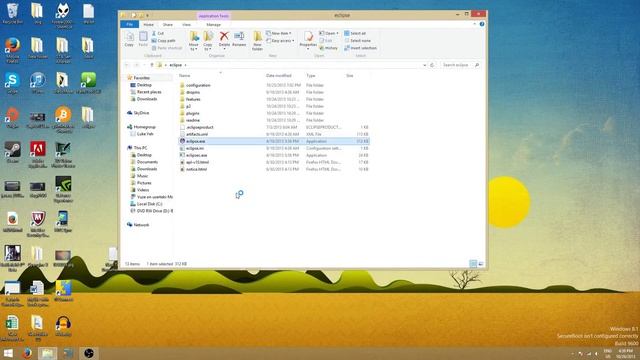
Task: Open the Open button dropdown
Action: [329, 33]
